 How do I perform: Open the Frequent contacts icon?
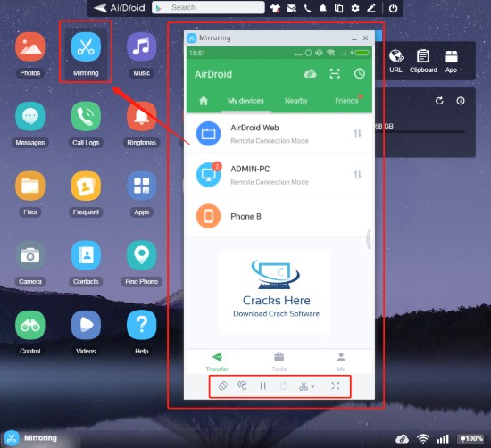pos(86,186)
